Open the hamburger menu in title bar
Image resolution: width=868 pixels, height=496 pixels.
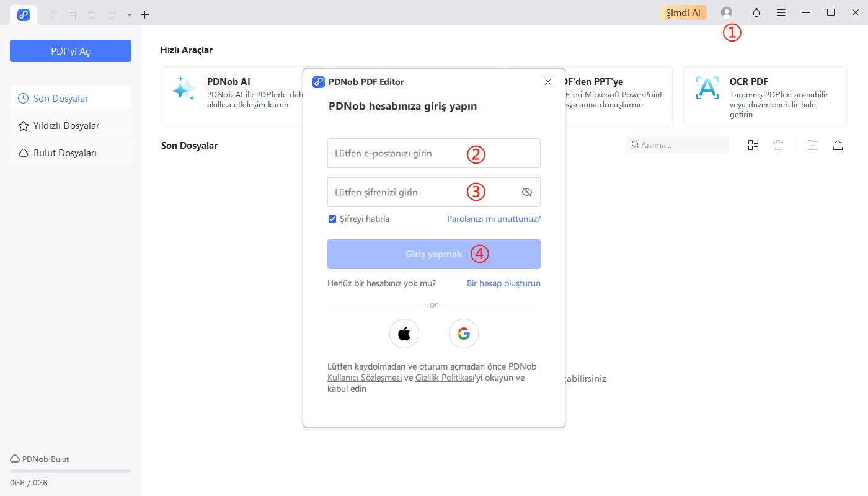tap(781, 12)
